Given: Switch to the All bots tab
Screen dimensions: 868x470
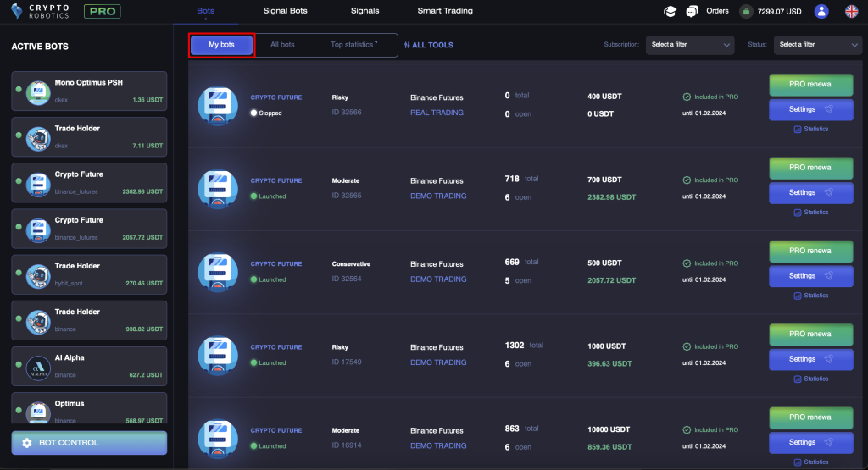Looking at the screenshot, I should 282,45.
